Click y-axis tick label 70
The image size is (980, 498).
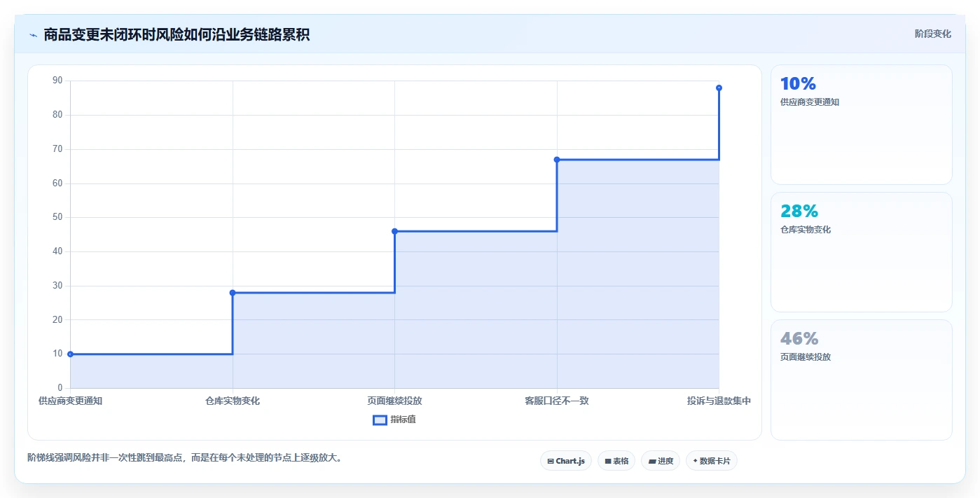tap(57, 149)
